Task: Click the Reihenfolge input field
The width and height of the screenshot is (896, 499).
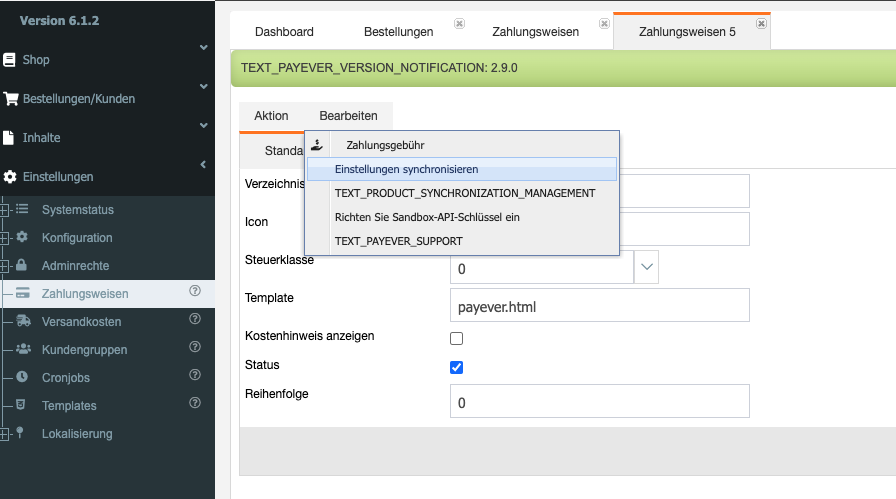Action: 599,401
